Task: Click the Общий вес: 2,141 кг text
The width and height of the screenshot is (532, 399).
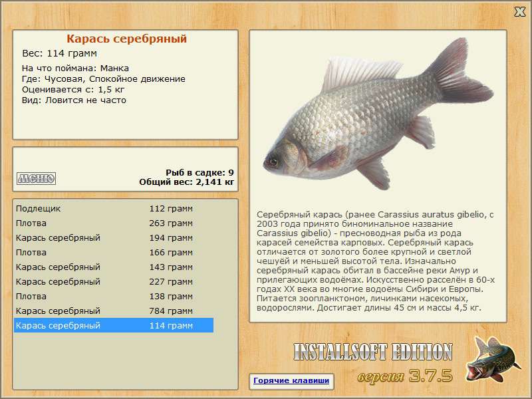Action: 187,182
